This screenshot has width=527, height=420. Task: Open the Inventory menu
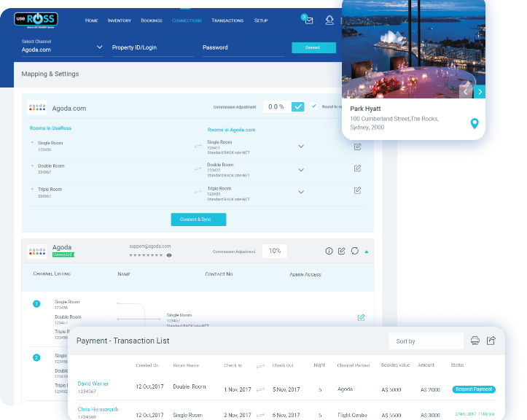pyautogui.click(x=120, y=20)
